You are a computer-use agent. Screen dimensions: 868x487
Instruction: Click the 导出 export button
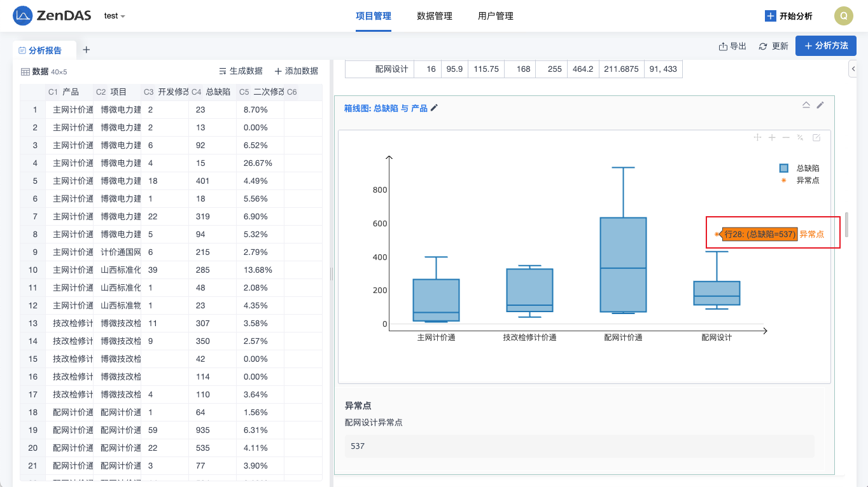click(x=732, y=46)
